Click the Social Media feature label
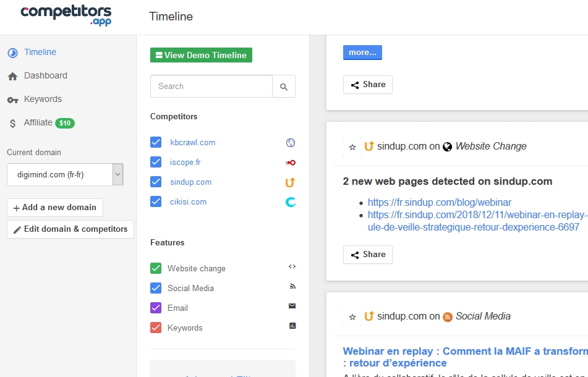The image size is (588, 377). 190,288
